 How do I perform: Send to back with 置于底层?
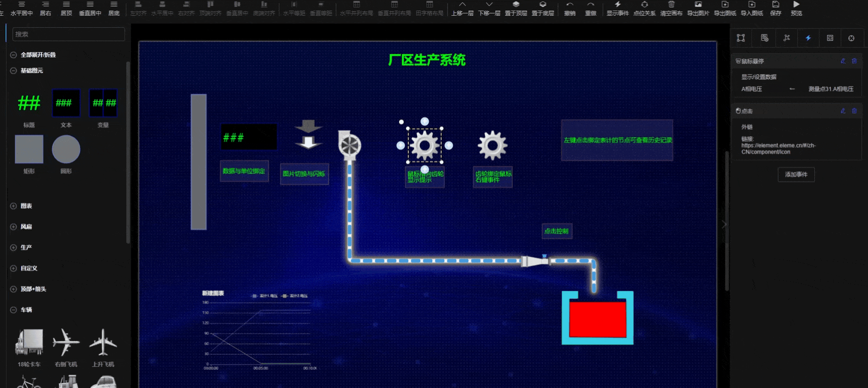(x=542, y=8)
